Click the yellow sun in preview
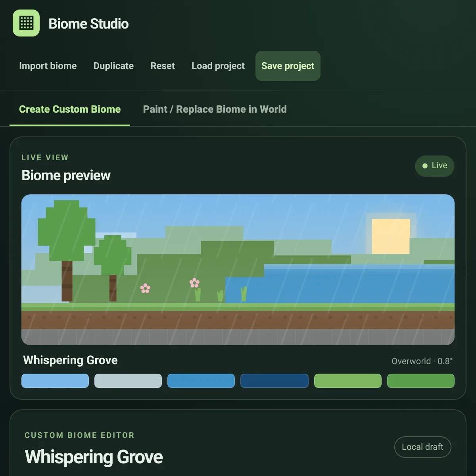This screenshot has width=476, height=476. pos(391,236)
